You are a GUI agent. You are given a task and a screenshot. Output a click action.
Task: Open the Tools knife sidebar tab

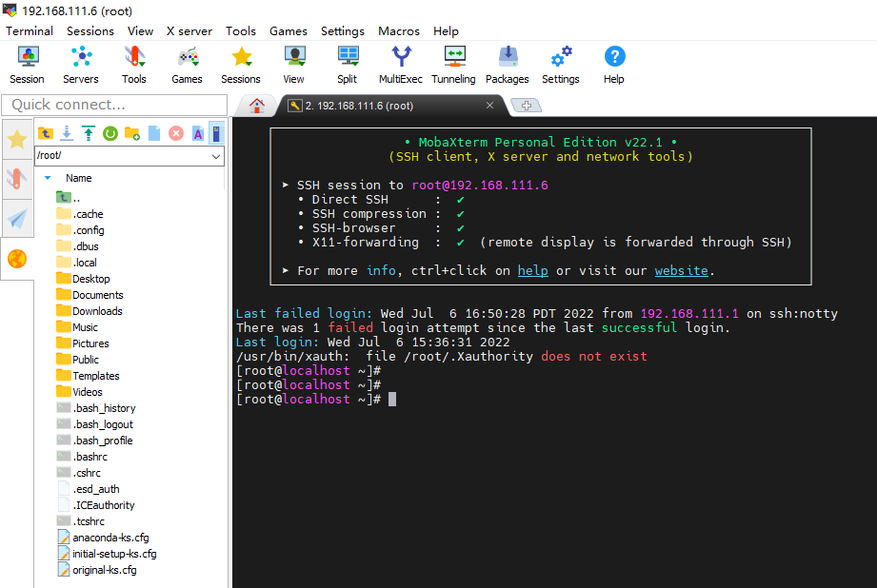[17, 179]
